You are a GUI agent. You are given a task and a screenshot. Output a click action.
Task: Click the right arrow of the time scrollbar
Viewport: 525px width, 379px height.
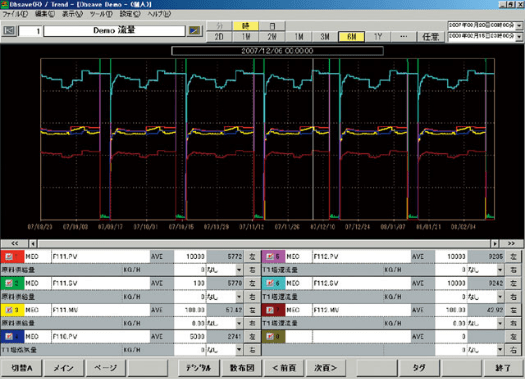coord(495,243)
